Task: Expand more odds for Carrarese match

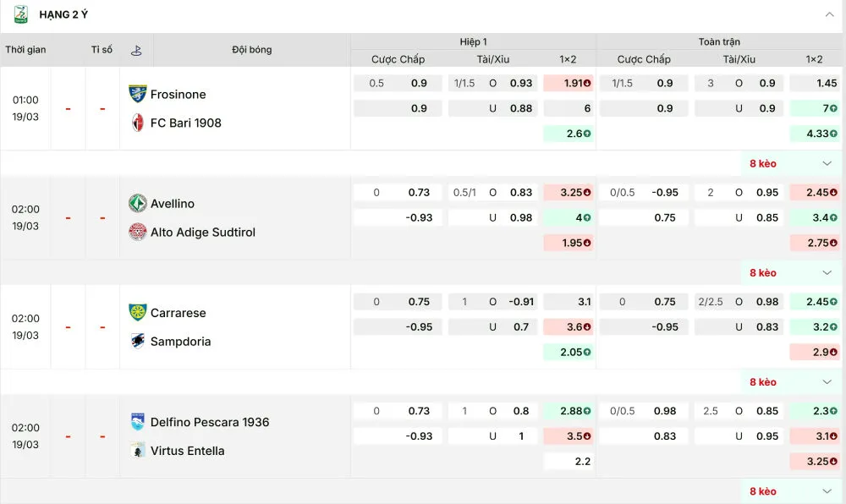Action: (827, 381)
